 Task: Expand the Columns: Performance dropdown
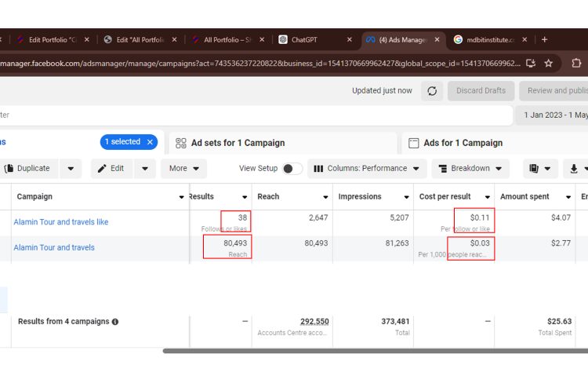[367, 169]
